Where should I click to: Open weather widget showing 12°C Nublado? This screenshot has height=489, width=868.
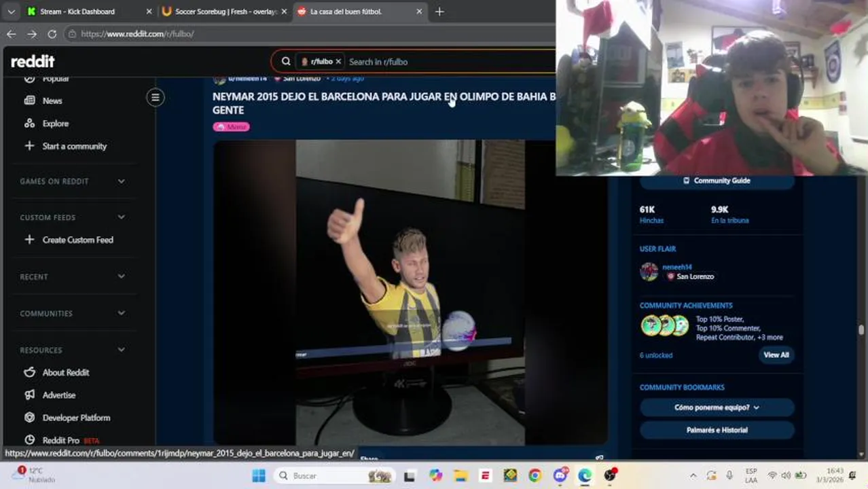(34, 475)
